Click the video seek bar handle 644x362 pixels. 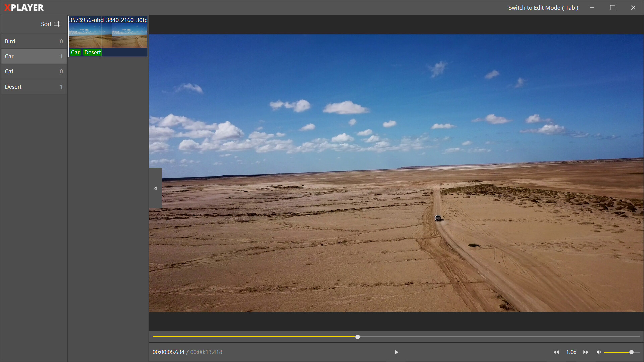358,337
